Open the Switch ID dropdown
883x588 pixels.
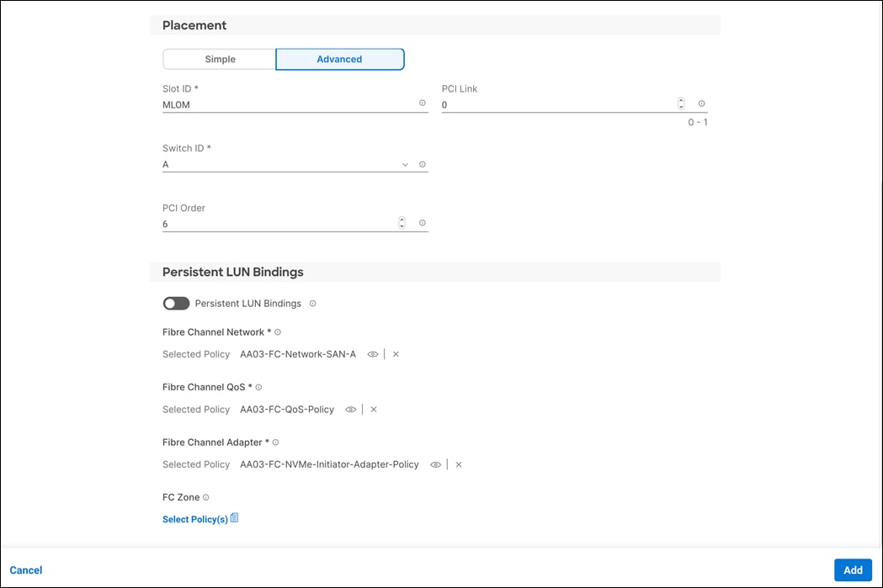coord(405,163)
